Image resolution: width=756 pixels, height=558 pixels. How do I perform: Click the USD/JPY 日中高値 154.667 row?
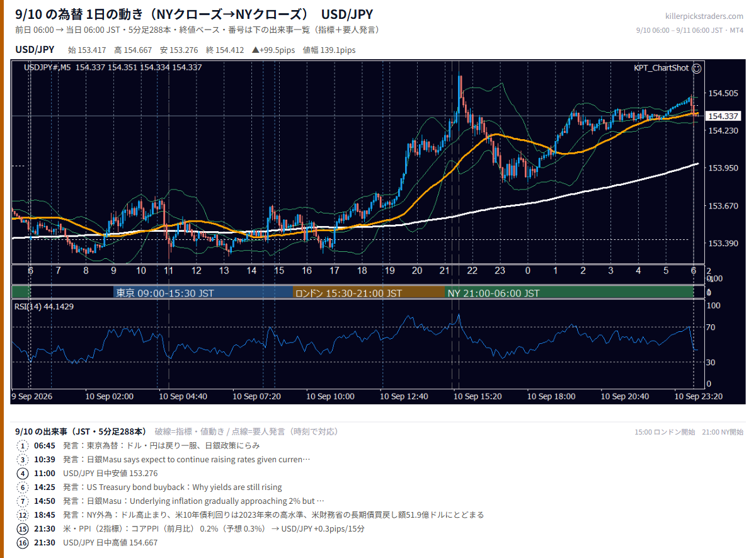pos(110,542)
